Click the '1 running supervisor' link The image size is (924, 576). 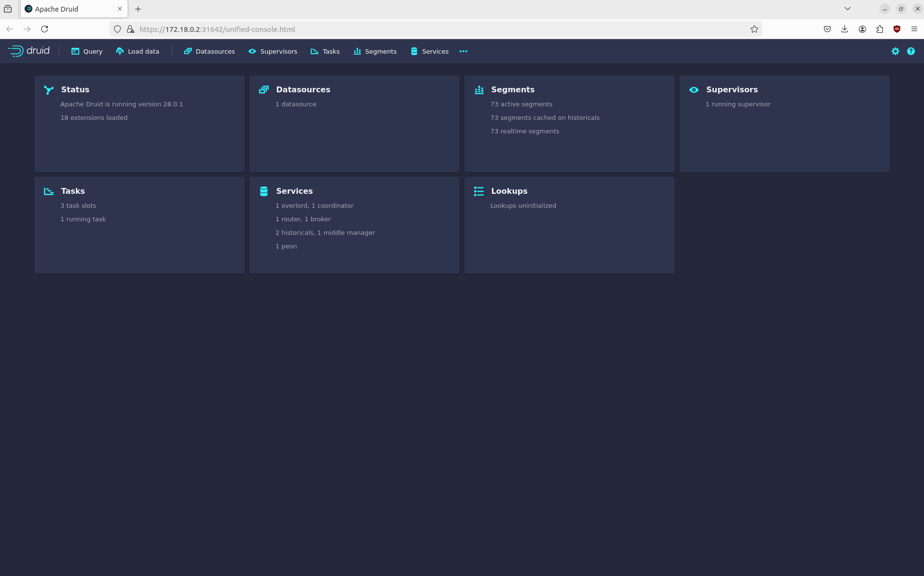[x=737, y=104]
